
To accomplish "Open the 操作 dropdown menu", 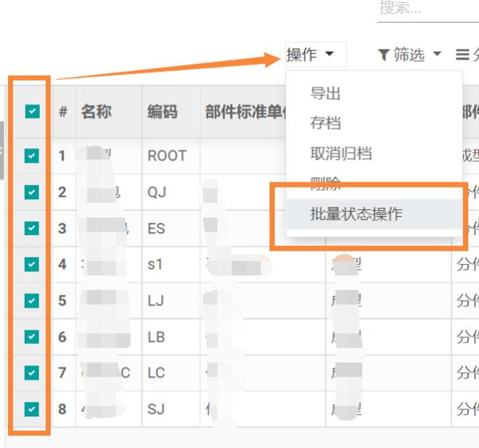I will click(310, 55).
